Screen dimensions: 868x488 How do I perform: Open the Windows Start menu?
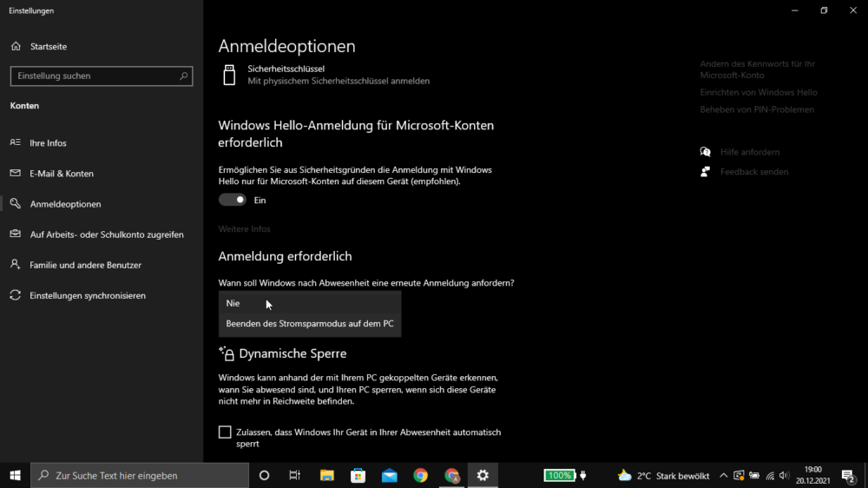(15, 475)
